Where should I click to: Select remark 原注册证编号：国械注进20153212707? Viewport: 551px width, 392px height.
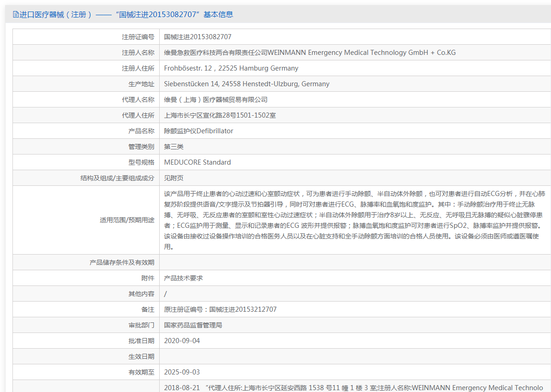coord(220,309)
